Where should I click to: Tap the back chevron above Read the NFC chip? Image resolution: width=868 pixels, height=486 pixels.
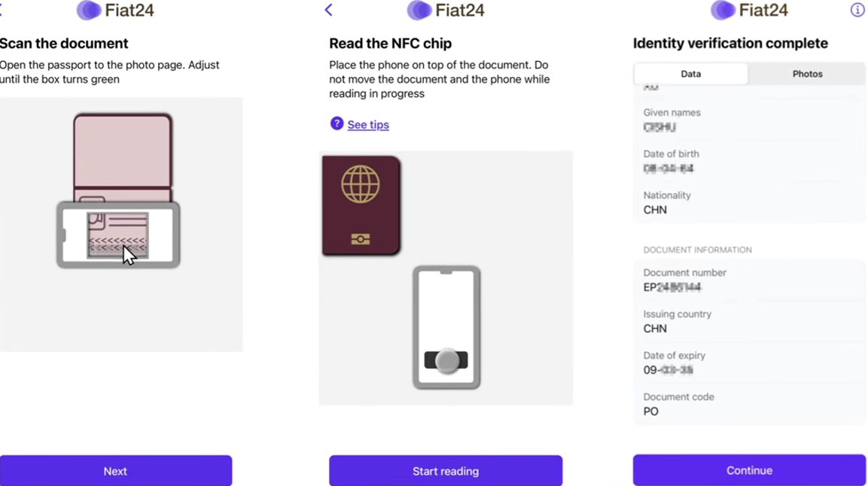[x=328, y=10]
